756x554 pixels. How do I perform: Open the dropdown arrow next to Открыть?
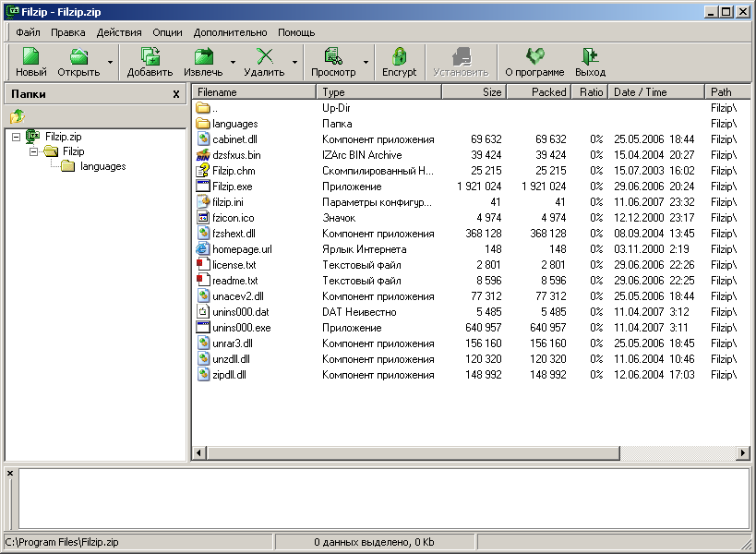(x=111, y=63)
